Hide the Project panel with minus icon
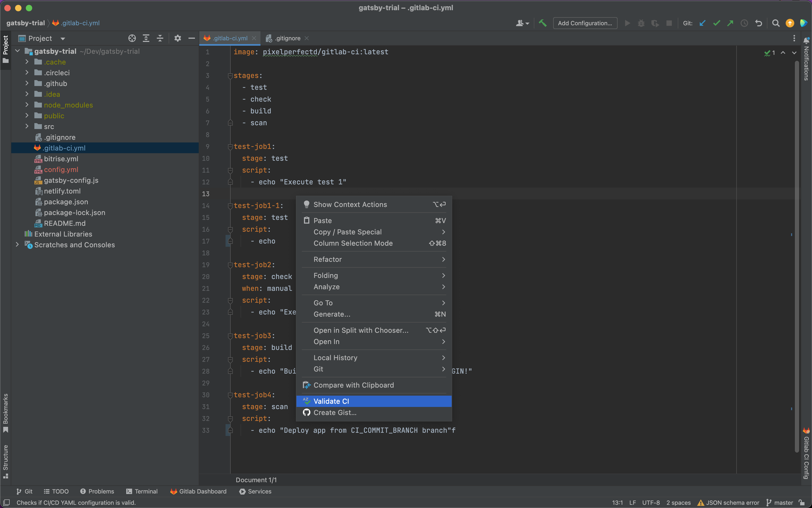 pyautogui.click(x=192, y=38)
